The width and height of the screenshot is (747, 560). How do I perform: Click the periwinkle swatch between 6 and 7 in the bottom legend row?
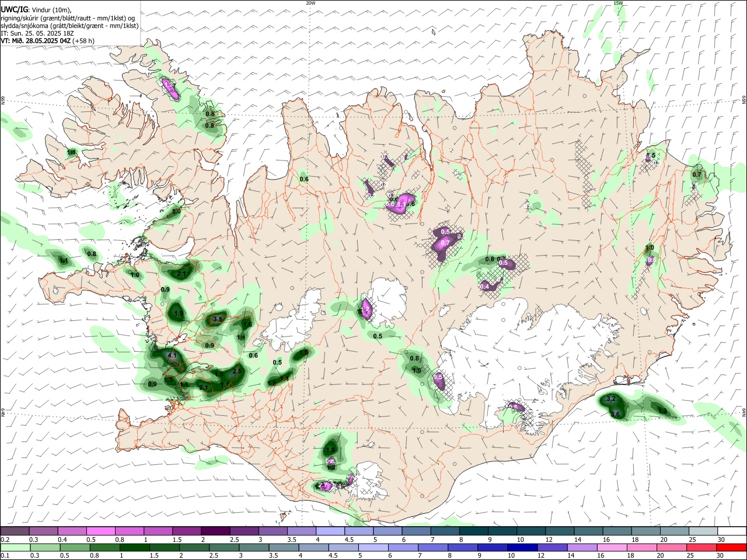(x=403, y=548)
